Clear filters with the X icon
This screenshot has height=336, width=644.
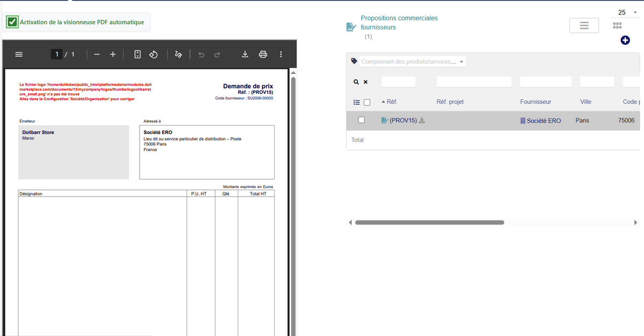coord(365,82)
